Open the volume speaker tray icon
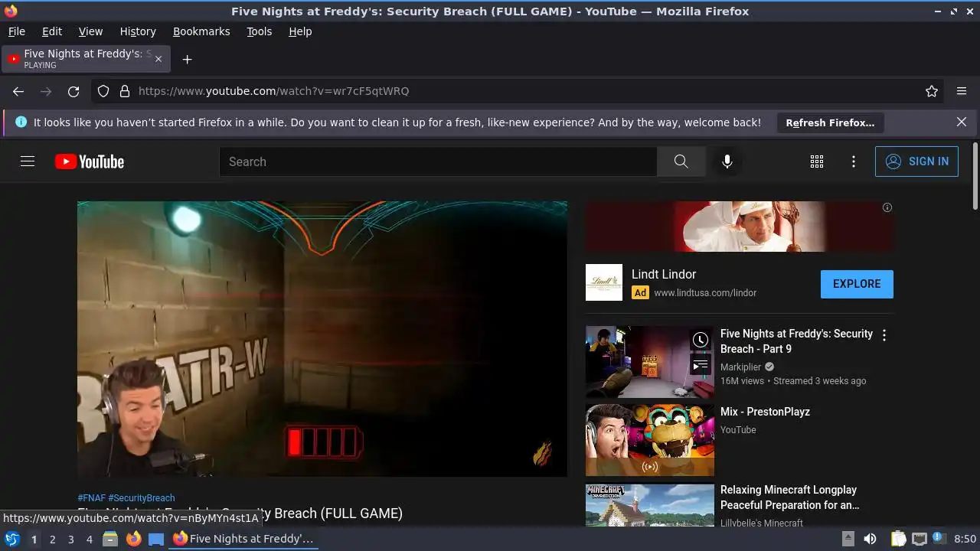Image resolution: width=980 pixels, height=551 pixels. click(870, 539)
